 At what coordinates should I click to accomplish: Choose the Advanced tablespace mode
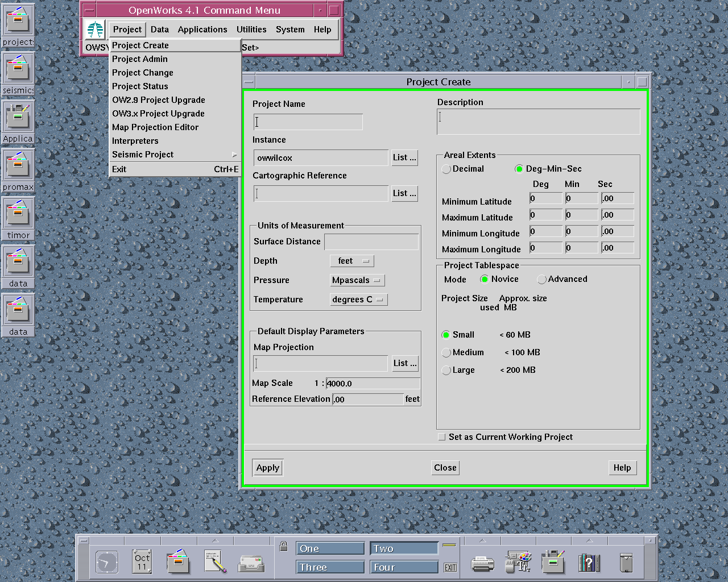[x=541, y=279]
